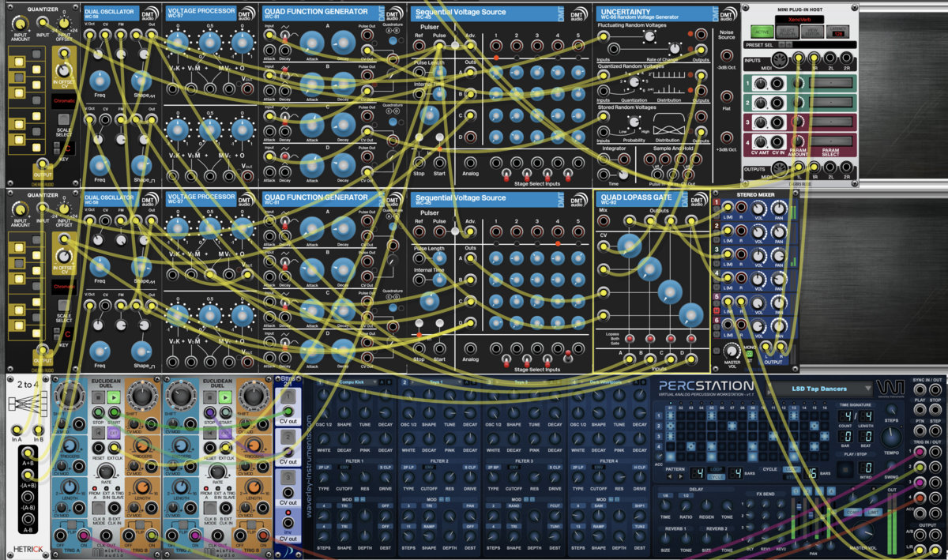Viewport: 948px width, 560px height.
Task: Click the View Editor button
Action: point(812,31)
